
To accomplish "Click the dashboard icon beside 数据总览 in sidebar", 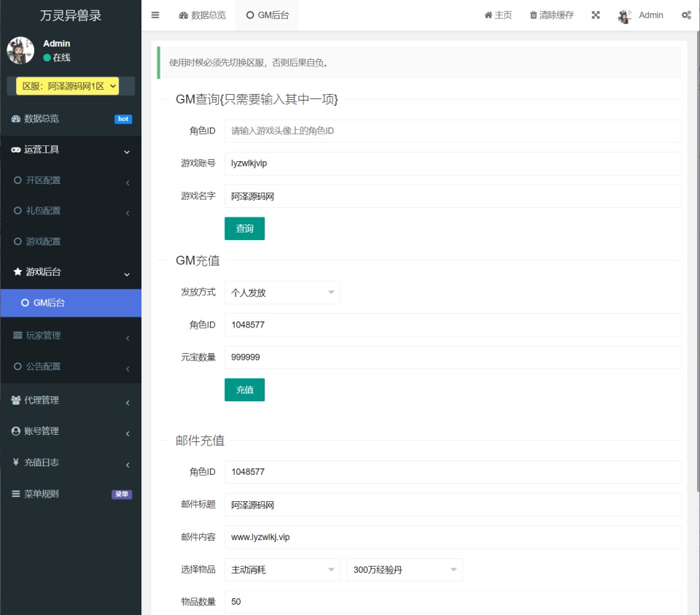I will pos(16,119).
